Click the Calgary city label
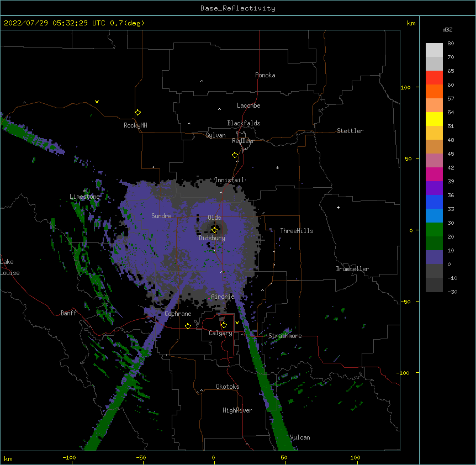This screenshot has width=476, height=465. point(220,333)
